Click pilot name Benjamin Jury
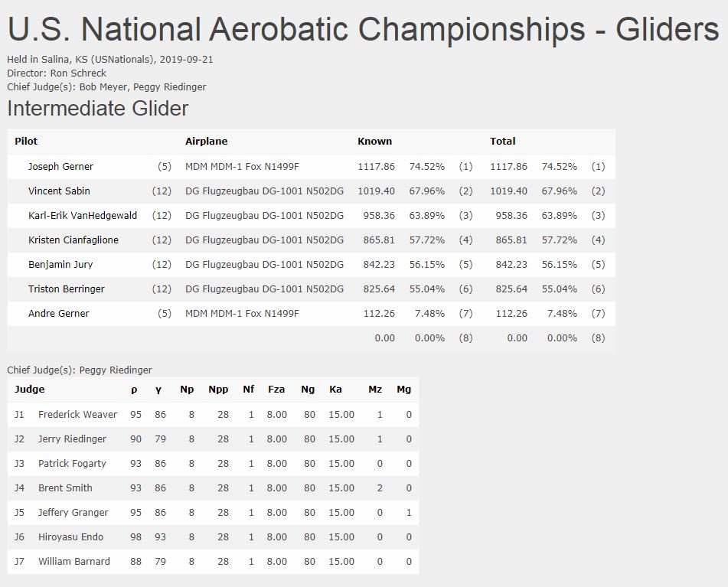This screenshot has height=587, width=728. (60, 265)
